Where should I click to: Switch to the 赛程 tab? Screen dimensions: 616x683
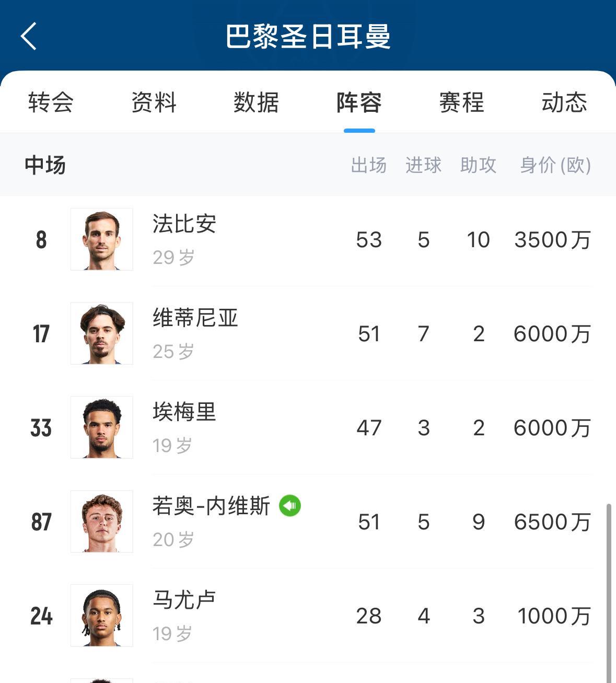tap(461, 102)
